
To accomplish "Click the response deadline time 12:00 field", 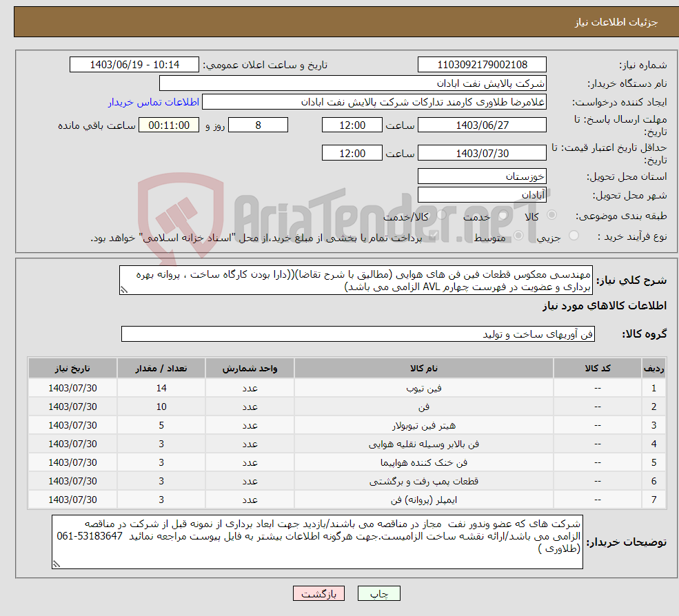I will [352, 125].
